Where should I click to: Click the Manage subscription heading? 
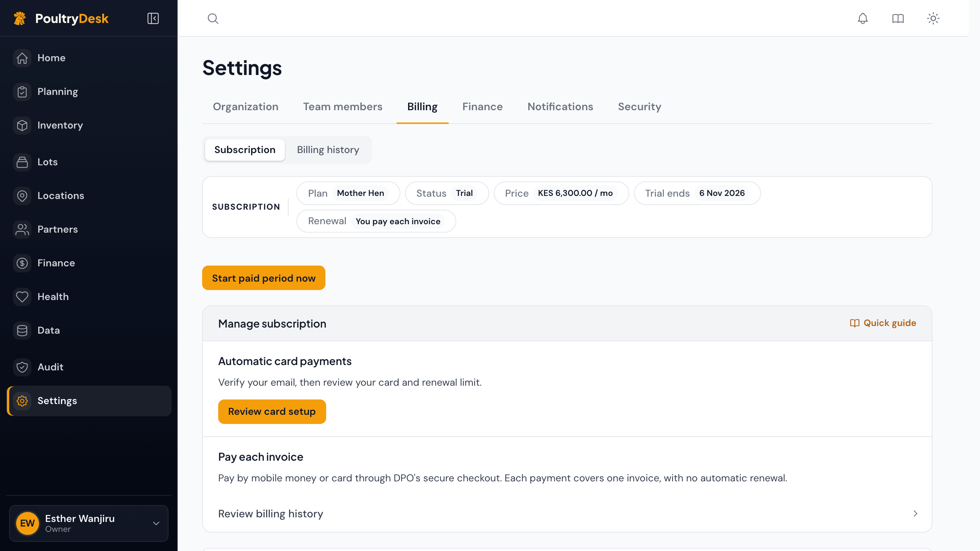click(x=272, y=324)
